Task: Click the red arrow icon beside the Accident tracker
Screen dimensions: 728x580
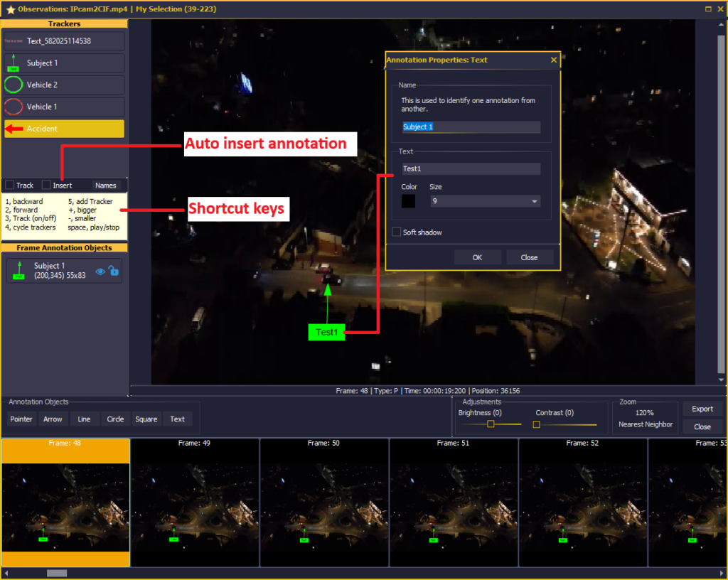Action: coord(14,129)
